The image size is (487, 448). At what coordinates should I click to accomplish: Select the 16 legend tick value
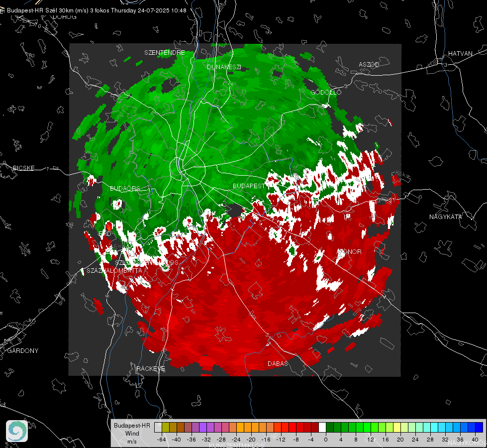coord(386,440)
